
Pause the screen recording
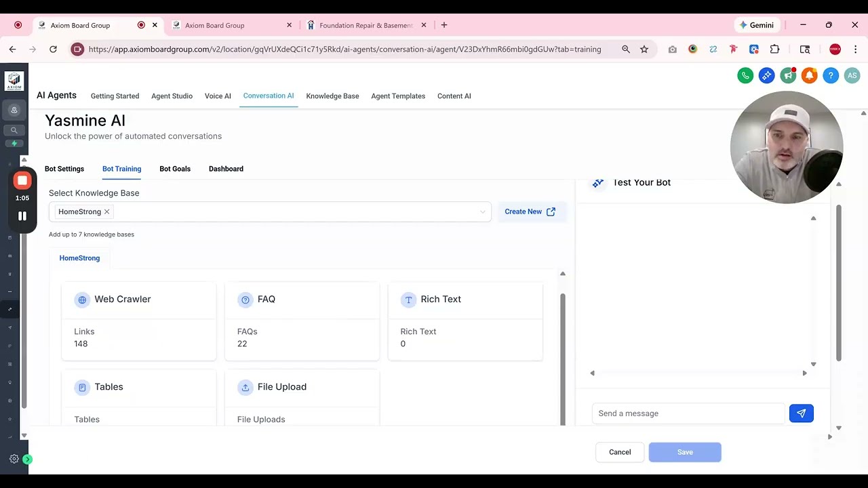[x=22, y=216]
